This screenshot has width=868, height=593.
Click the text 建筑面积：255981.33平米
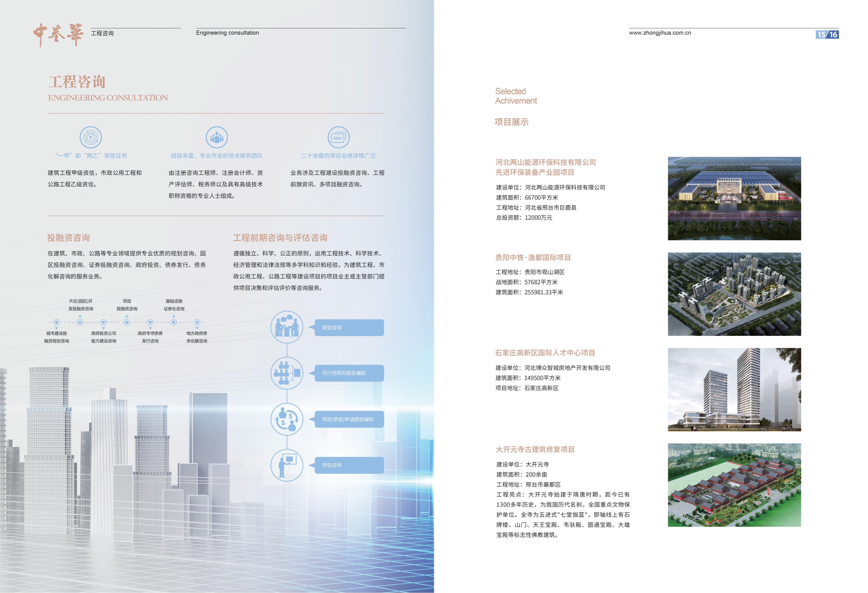(529, 292)
